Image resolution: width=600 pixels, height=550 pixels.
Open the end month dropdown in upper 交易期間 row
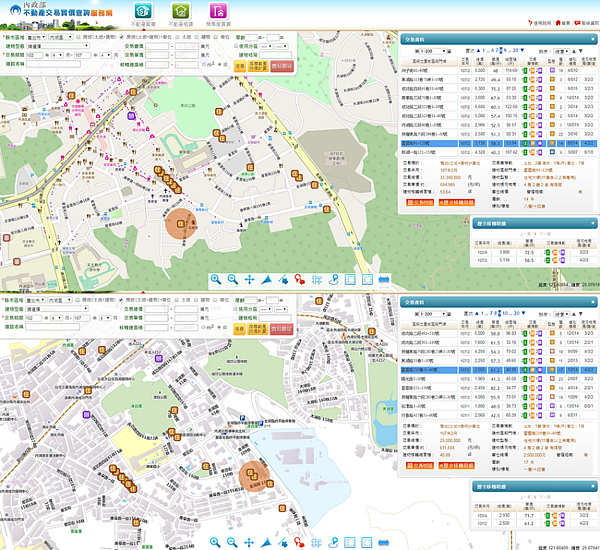(x=105, y=55)
